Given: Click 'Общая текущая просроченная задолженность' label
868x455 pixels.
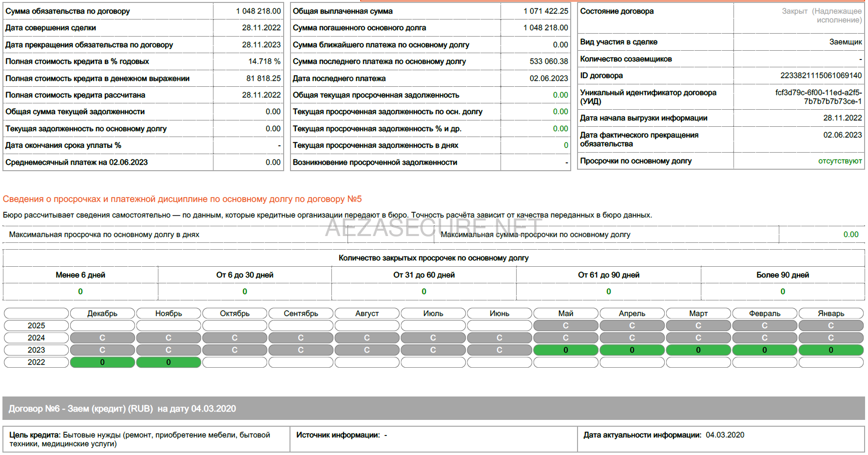Looking at the screenshot, I should point(376,95).
